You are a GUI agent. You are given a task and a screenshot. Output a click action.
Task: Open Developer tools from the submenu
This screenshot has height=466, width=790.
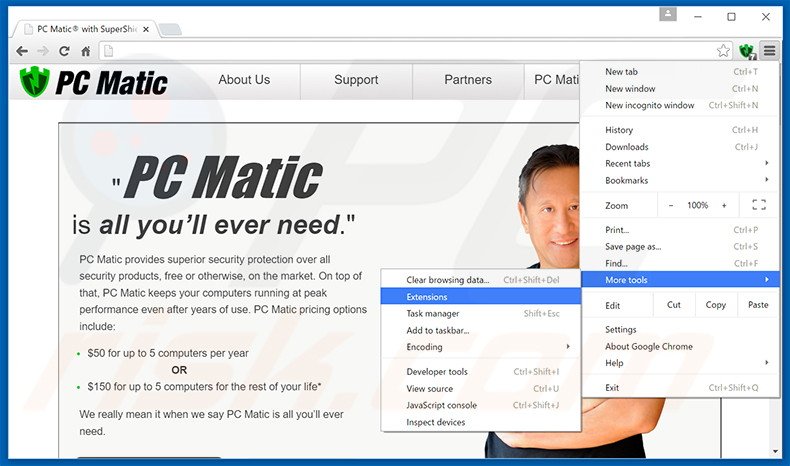pyautogui.click(x=481, y=372)
